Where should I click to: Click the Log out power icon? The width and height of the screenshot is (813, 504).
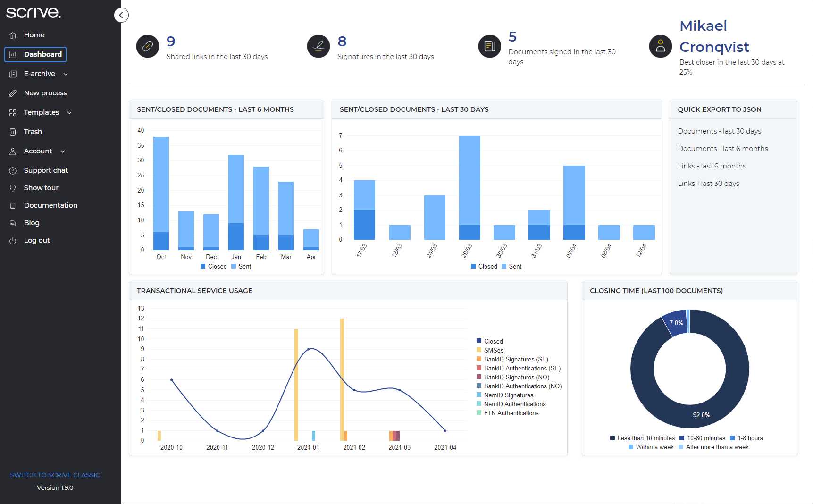13,240
